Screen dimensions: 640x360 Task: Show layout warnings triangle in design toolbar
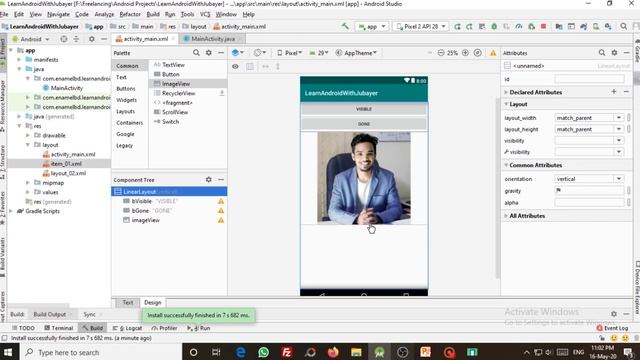click(493, 53)
